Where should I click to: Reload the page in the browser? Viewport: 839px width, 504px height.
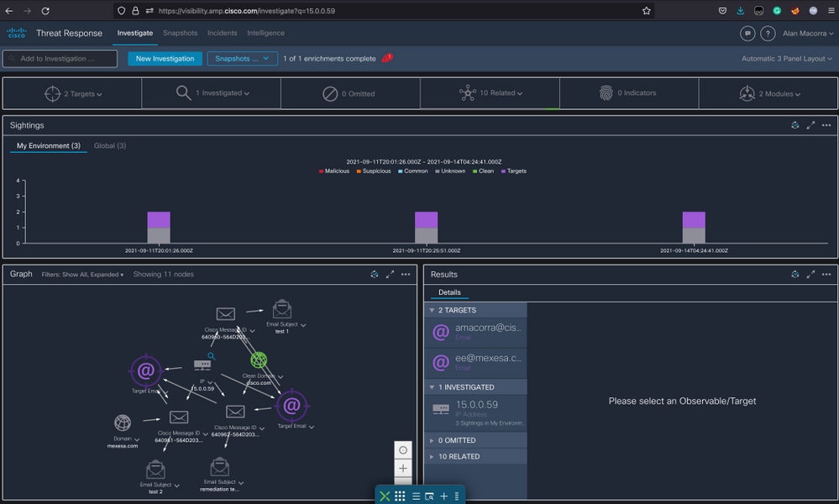[45, 11]
